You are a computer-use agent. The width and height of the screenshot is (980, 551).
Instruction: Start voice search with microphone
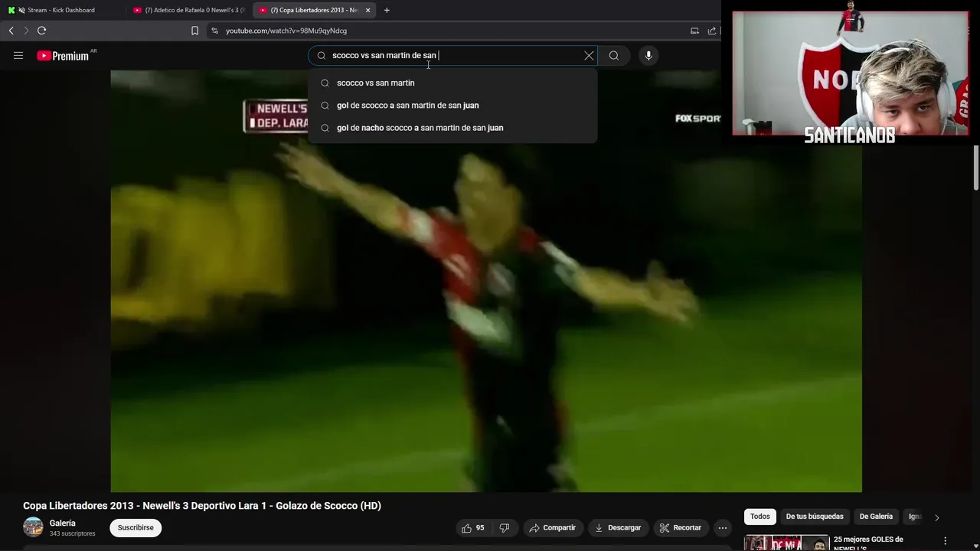click(x=648, y=55)
